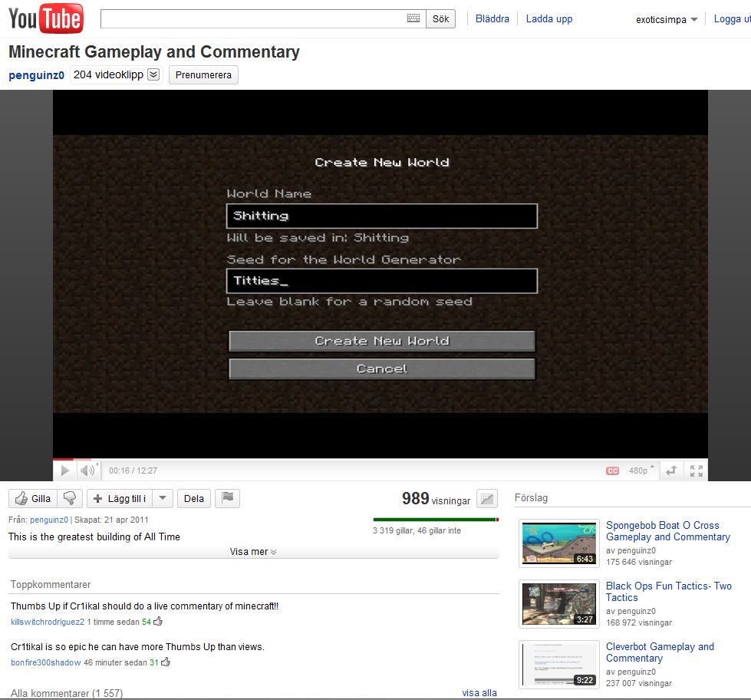The height and width of the screenshot is (700, 751).
Task: Click the 989 visningar view count
Action: tap(436, 499)
